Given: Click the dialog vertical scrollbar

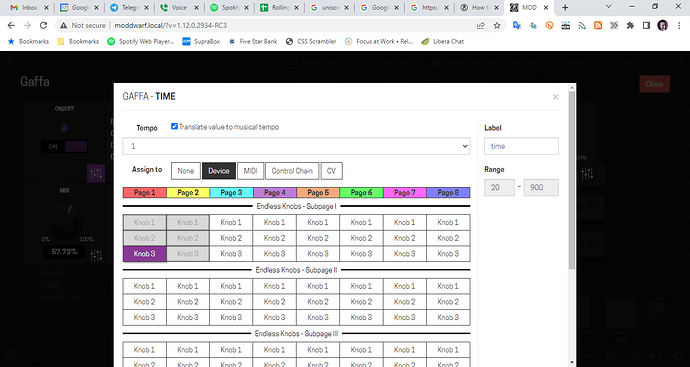Looking at the screenshot, I should pyautogui.click(x=572, y=180).
